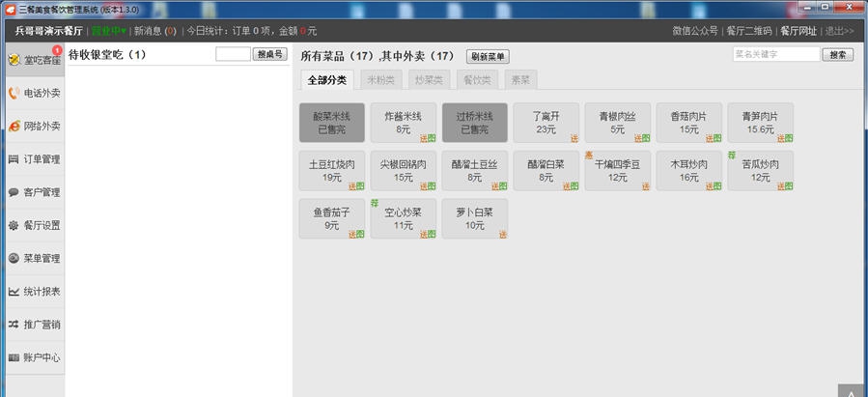Open the 餐厅二维码 link
This screenshot has width=868, height=397.
point(749,31)
